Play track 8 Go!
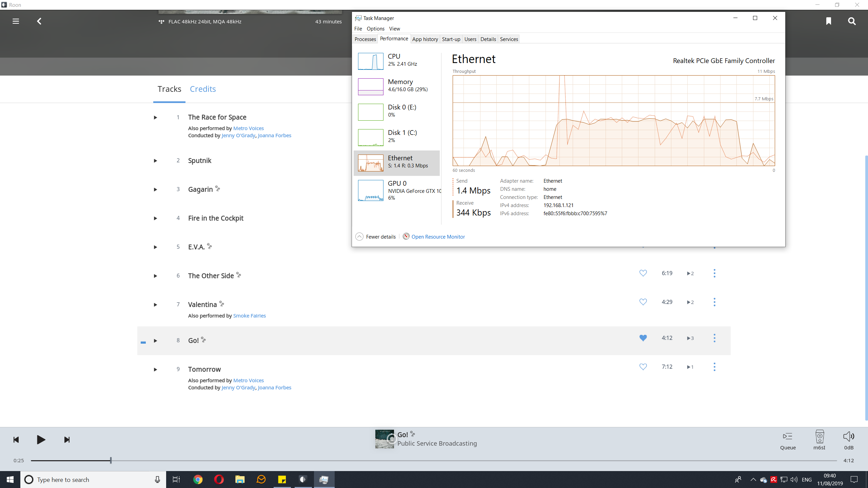The width and height of the screenshot is (868, 488). [x=155, y=341]
